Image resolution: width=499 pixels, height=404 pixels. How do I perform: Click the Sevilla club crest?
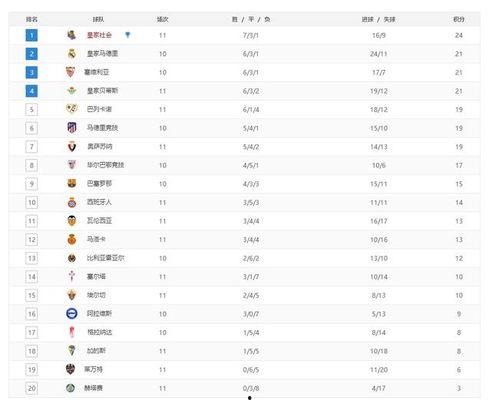tap(70, 72)
